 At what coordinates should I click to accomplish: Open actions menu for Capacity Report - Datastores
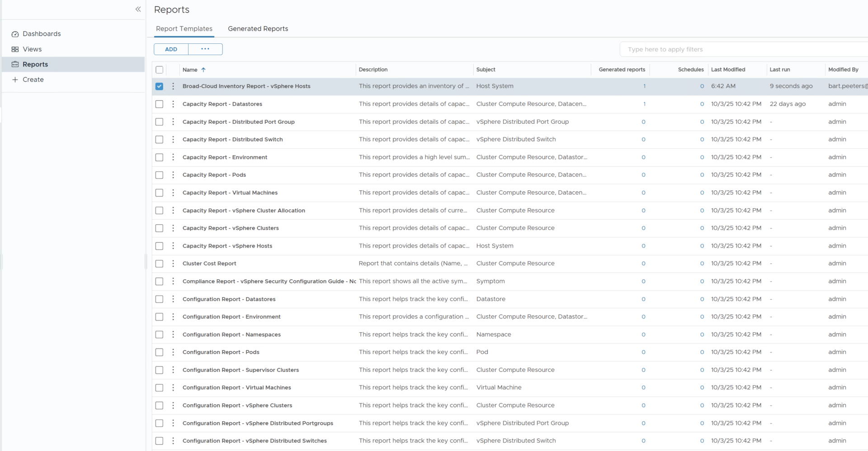[173, 104]
